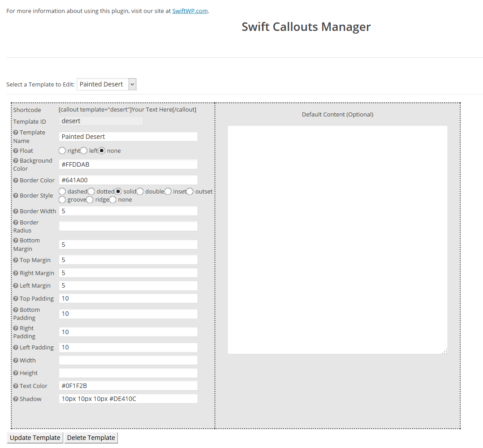Choose dashed border style
This screenshot has width=483, height=448.
[x=62, y=191]
